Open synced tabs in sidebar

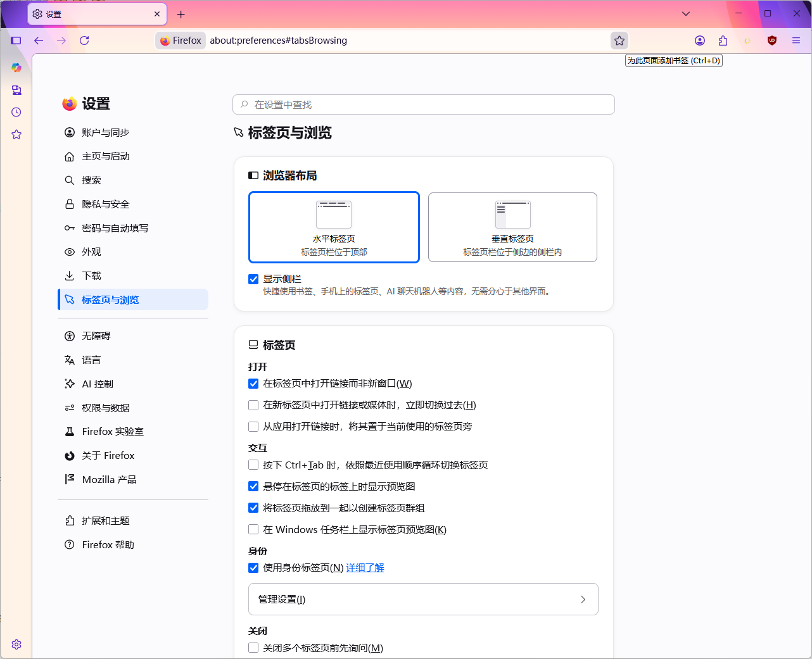click(x=16, y=90)
